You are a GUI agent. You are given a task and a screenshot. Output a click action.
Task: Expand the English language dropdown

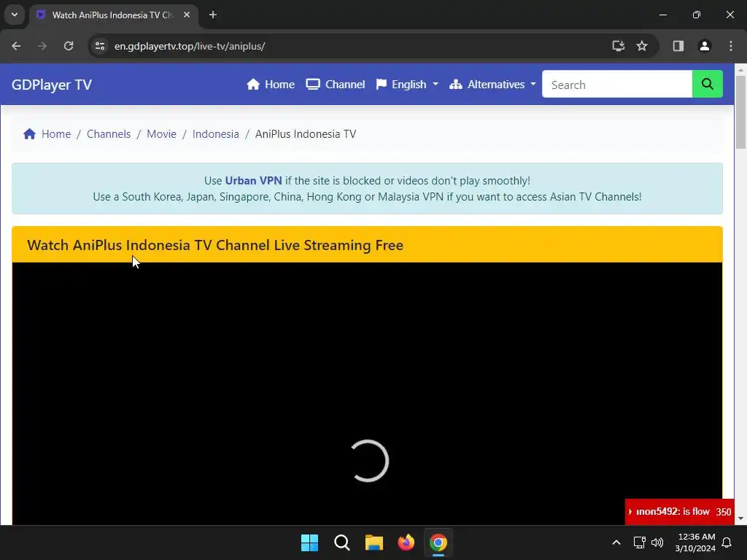407,85
